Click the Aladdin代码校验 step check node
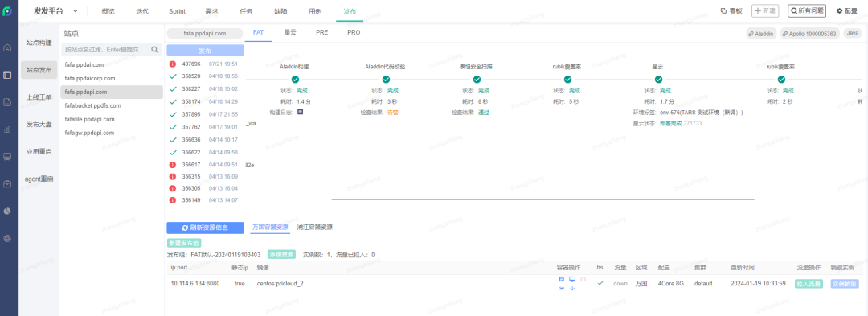Viewport: 868px width, 316px height. coord(385,79)
